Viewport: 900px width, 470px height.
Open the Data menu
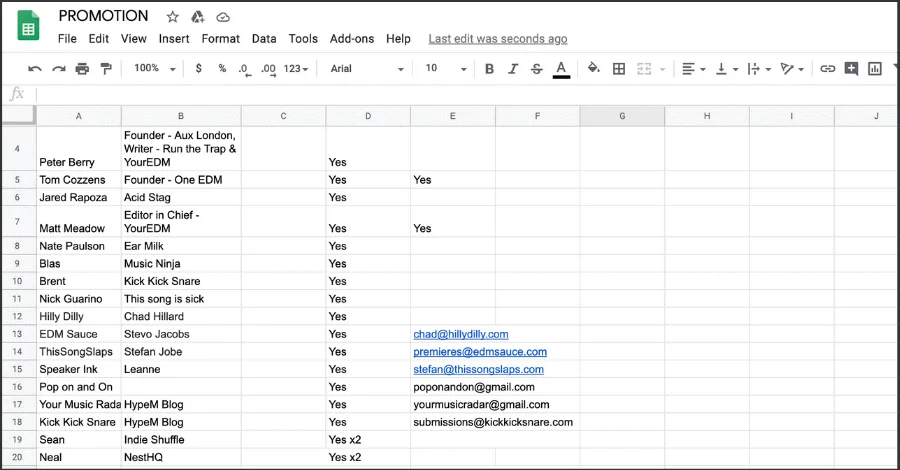tap(264, 38)
